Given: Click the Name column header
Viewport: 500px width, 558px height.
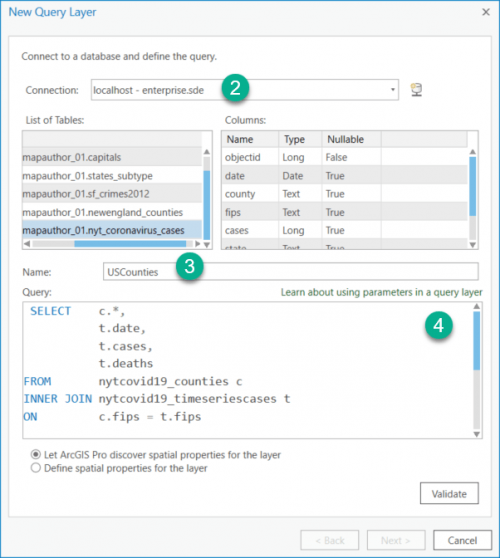Looking at the screenshot, I should pyautogui.click(x=250, y=139).
